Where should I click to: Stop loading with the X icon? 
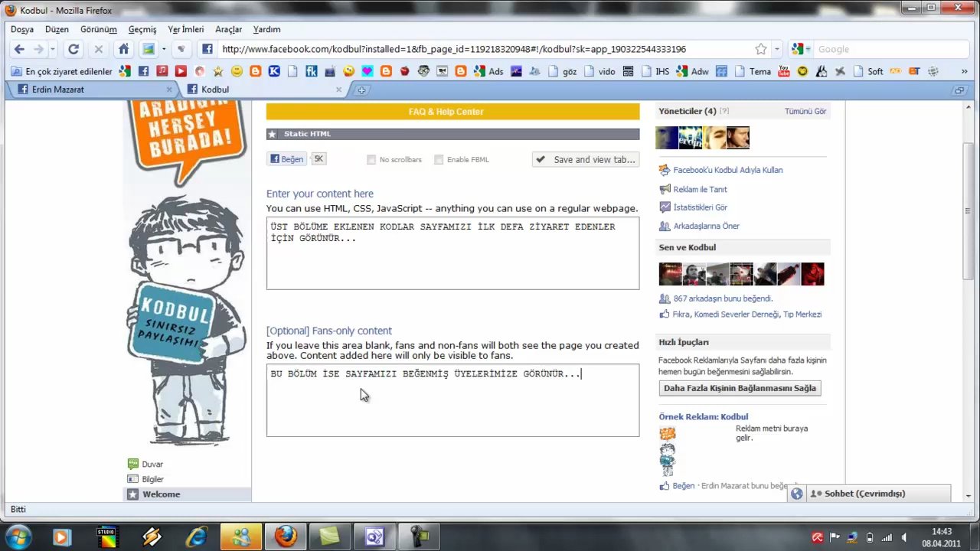coord(98,49)
